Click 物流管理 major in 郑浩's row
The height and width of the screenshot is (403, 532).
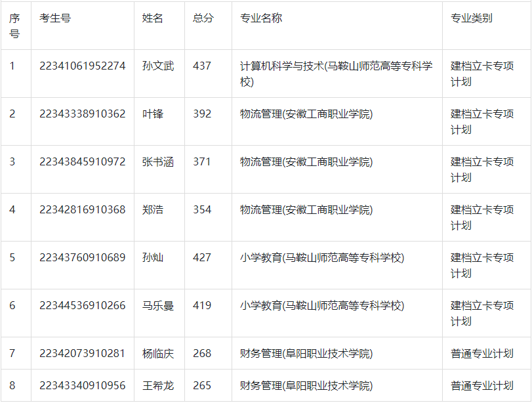click(306, 209)
